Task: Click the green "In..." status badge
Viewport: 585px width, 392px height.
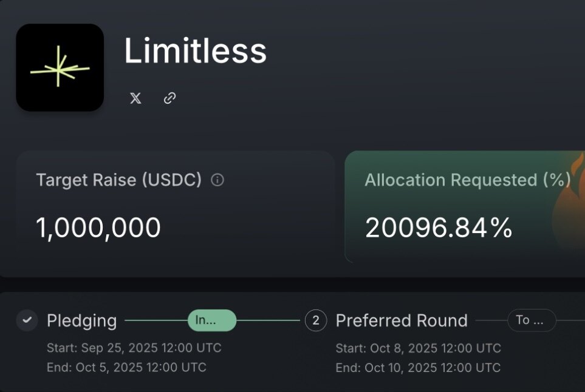Action: coord(211,320)
